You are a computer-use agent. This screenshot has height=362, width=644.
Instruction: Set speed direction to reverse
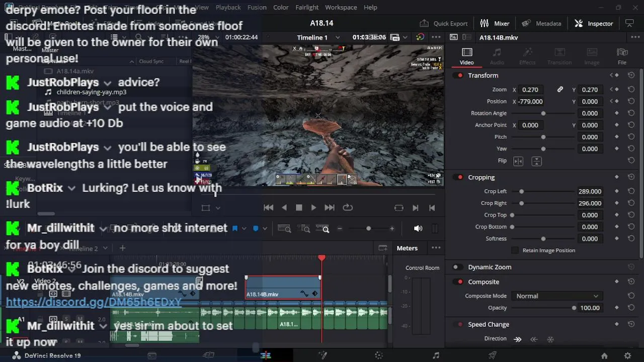tap(534, 339)
